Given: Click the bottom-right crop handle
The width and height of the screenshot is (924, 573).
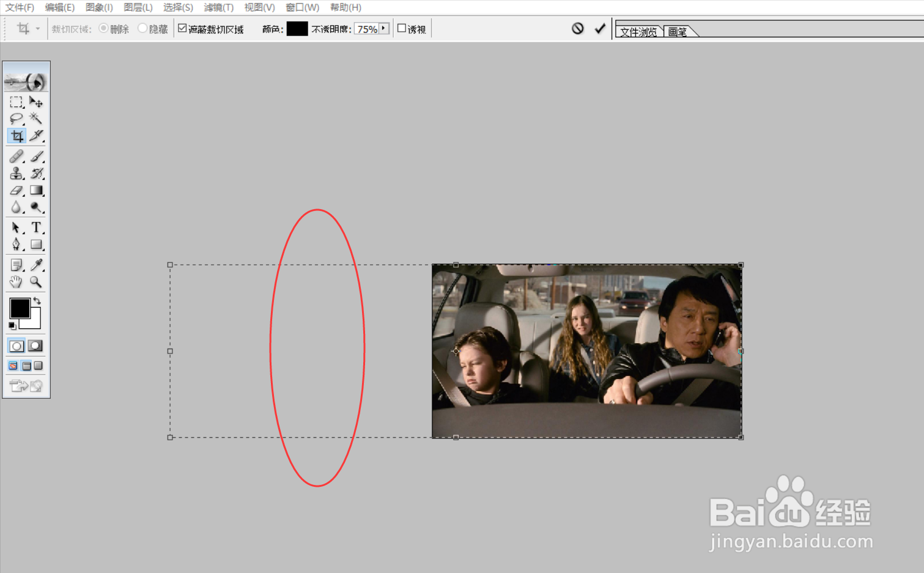Looking at the screenshot, I should click(741, 437).
